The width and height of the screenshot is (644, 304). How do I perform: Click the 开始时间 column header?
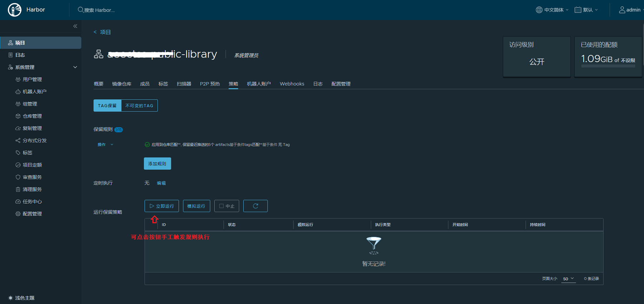[460, 225]
